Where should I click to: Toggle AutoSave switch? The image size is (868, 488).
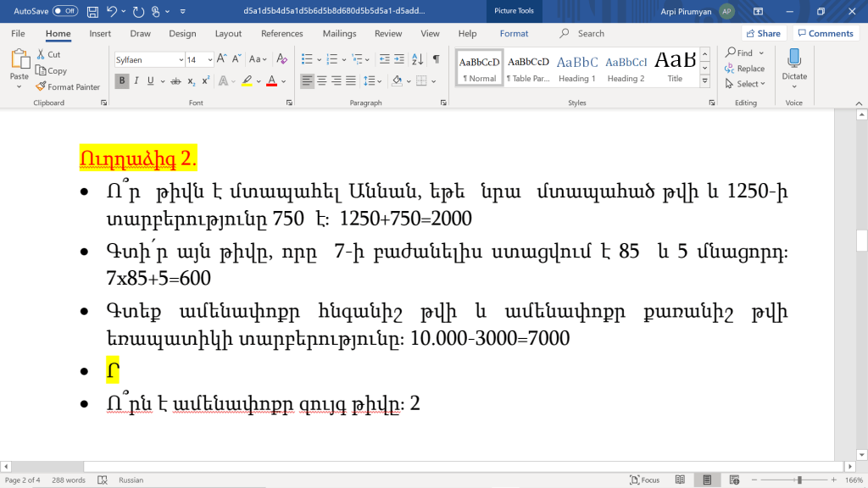[x=64, y=11]
